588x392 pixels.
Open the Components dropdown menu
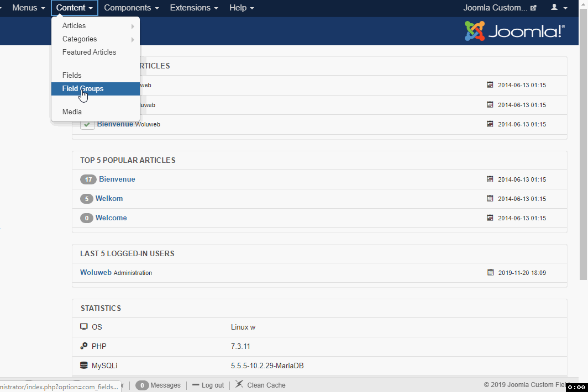point(132,8)
